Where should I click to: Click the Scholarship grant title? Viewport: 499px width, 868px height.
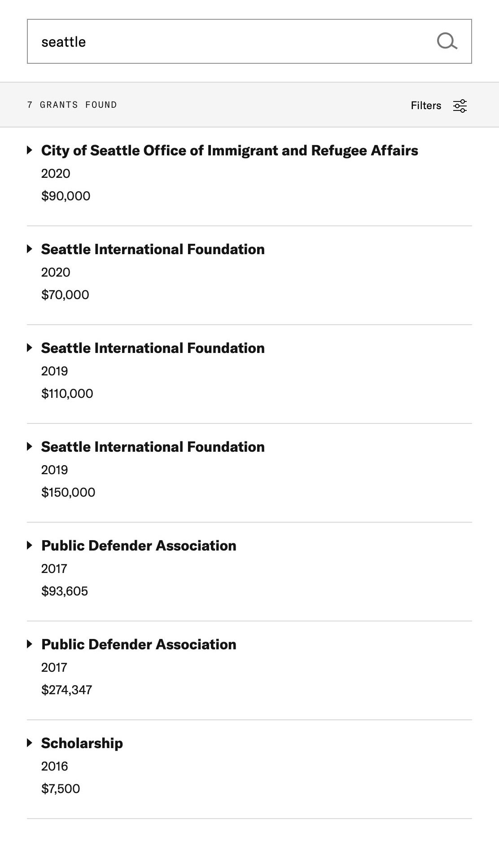click(x=82, y=743)
